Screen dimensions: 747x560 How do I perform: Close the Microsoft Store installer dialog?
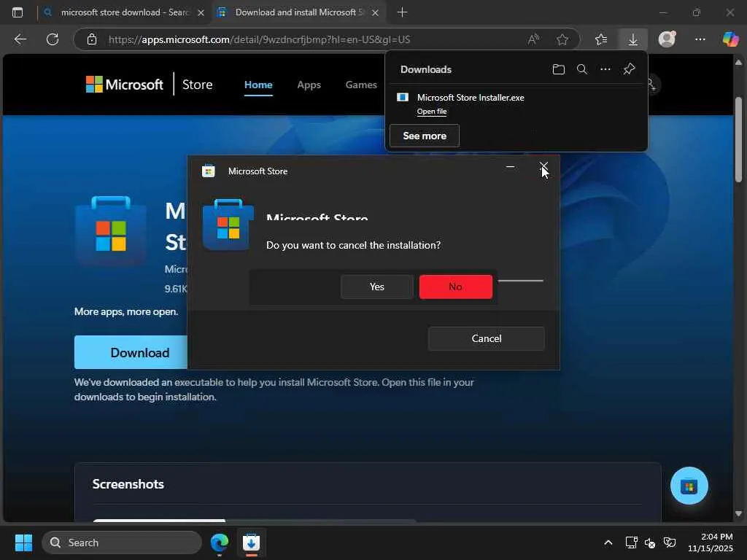(543, 167)
